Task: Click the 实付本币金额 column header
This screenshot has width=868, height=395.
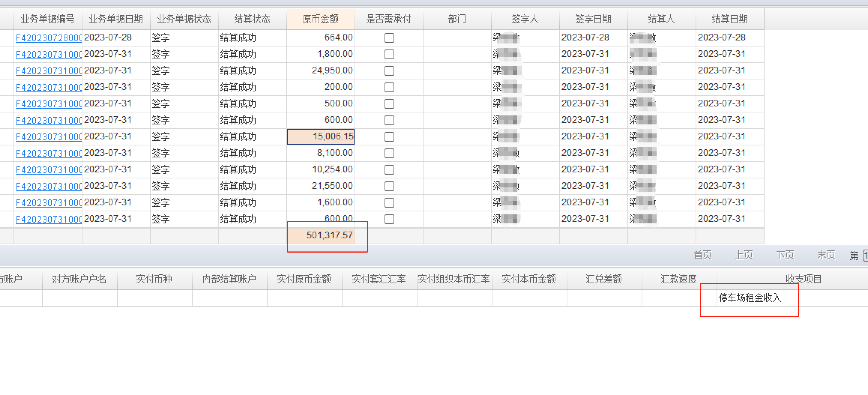Action: point(530,279)
